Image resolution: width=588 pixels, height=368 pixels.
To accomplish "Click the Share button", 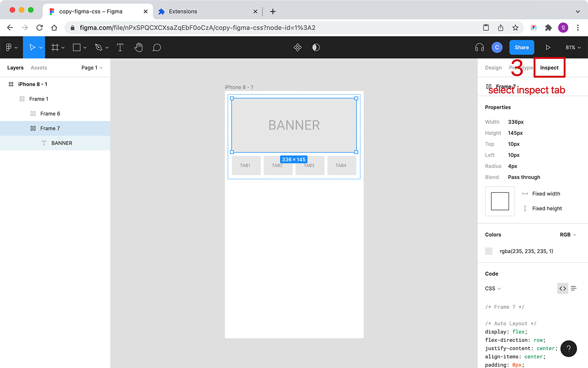I will (521, 47).
